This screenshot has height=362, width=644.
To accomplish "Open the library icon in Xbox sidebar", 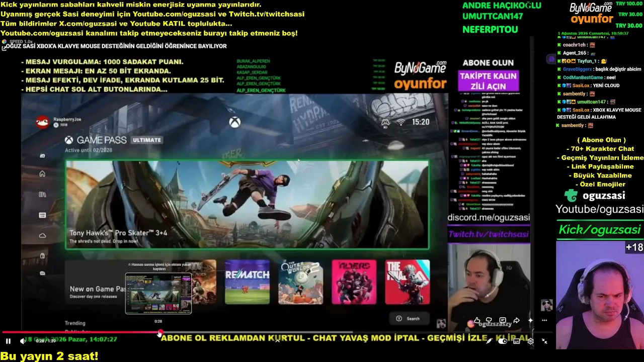I will [x=42, y=195].
